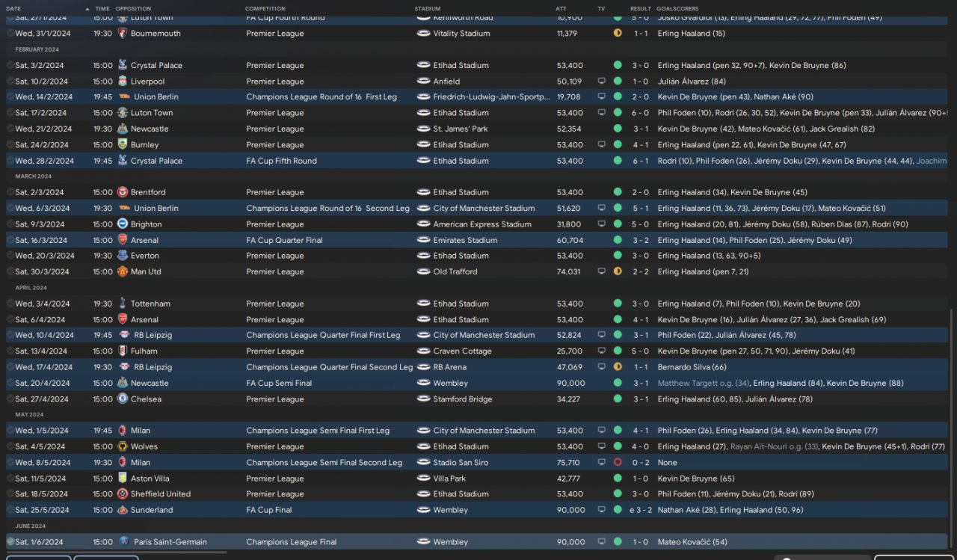The image size is (957, 560).
Task: Click the goalscorer Bernardo Silva (66)
Action: [692, 367]
